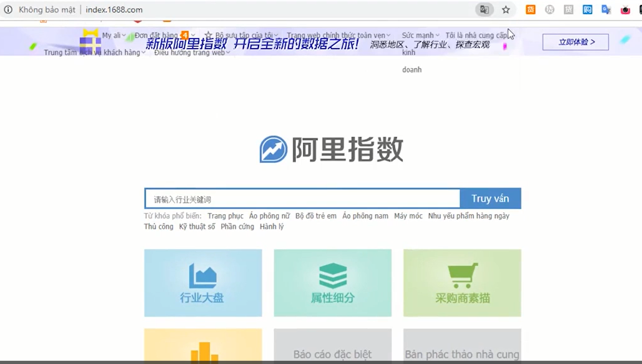
Task: Open the orange 货 extension icon
Action: coord(531,9)
